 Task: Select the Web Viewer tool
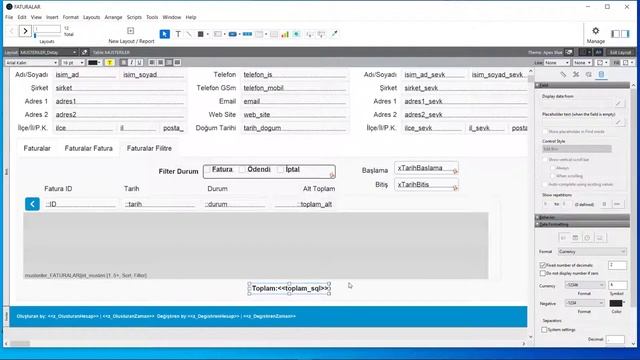[296, 34]
